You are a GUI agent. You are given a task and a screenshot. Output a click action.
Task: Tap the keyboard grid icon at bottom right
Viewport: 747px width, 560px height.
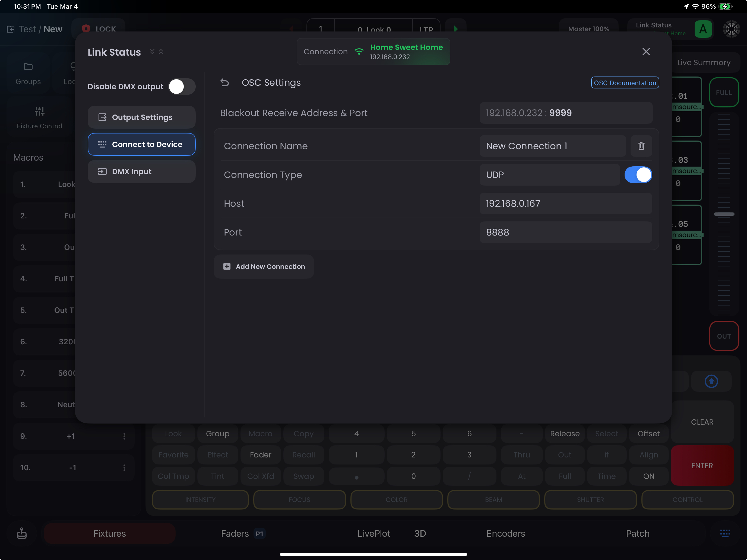[x=725, y=533]
